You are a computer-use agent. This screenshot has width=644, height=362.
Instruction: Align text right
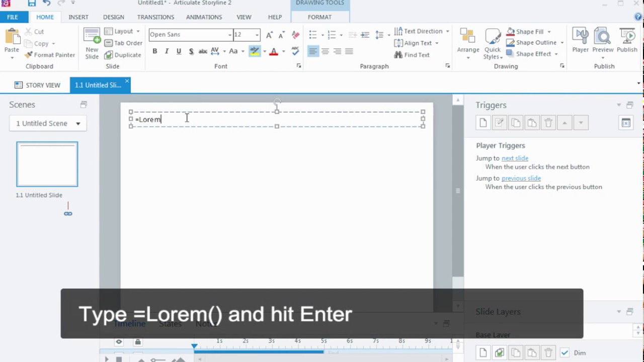click(x=337, y=51)
